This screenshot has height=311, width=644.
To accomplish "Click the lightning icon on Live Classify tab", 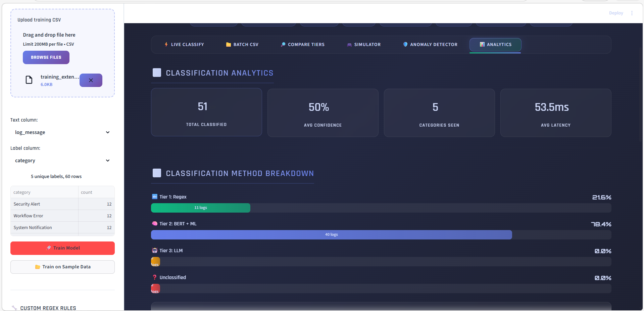I will click(166, 44).
